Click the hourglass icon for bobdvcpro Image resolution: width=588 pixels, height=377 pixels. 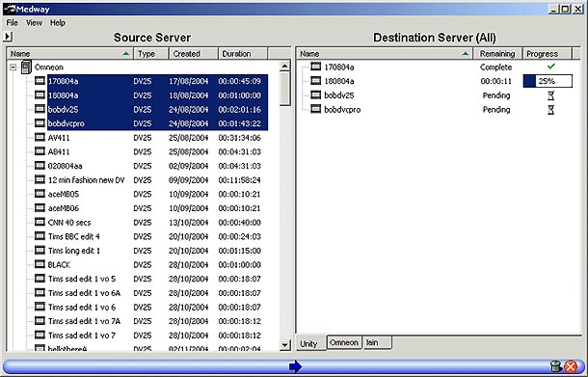click(x=550, y=110)
